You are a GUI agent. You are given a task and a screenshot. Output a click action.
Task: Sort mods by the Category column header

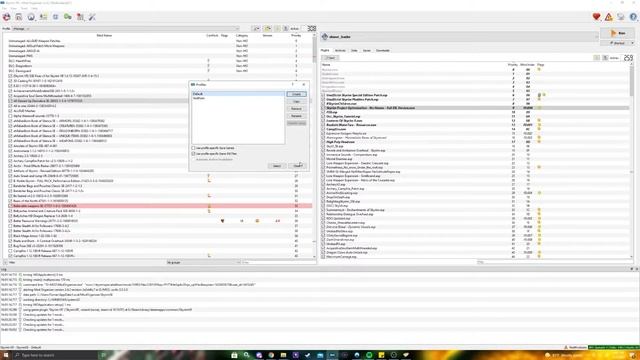[242, 36]
